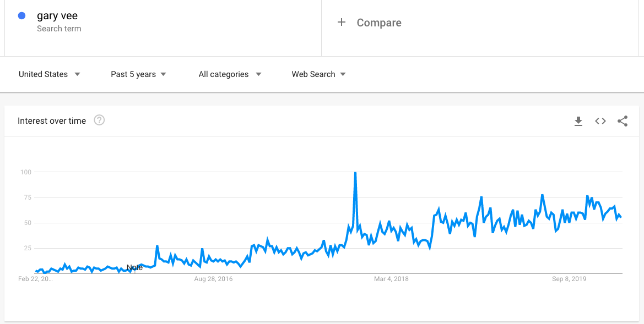The width and height of the screenshot is (644, 324).
Task: Click the Note marker on the chart
Action: click(134, 268)
